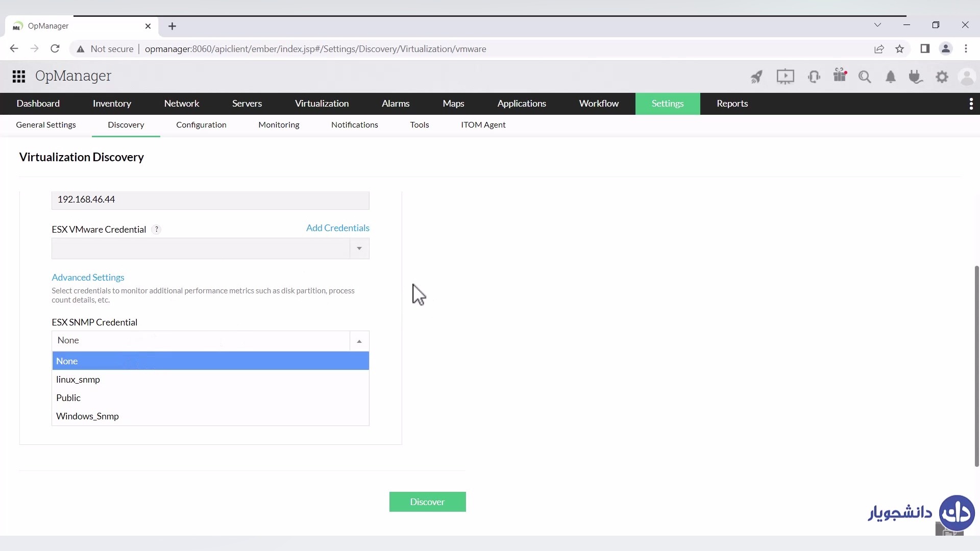Click the plug integrations icon
This screenshot has height=551, width=980.
[x=916, y=77]
